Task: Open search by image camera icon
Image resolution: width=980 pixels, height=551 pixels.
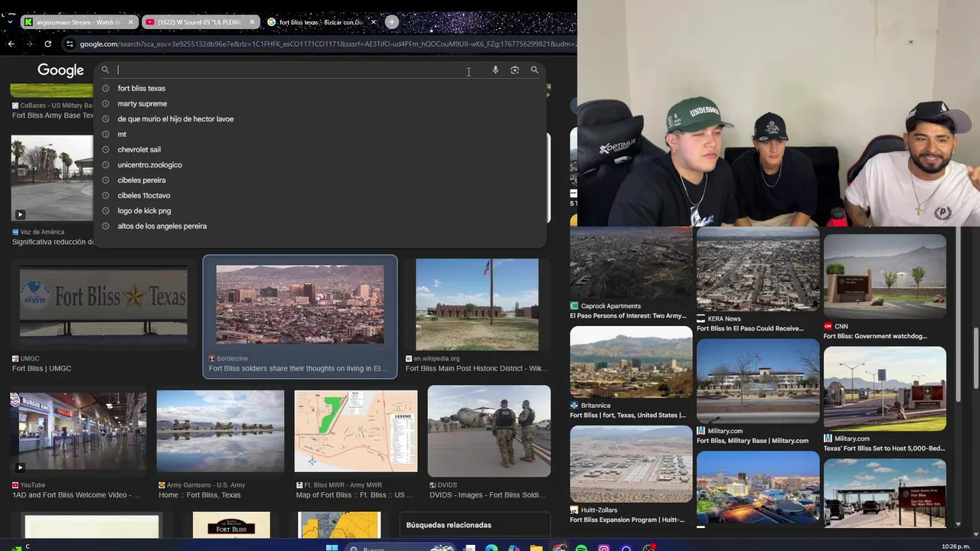Action: pos(514,70)
